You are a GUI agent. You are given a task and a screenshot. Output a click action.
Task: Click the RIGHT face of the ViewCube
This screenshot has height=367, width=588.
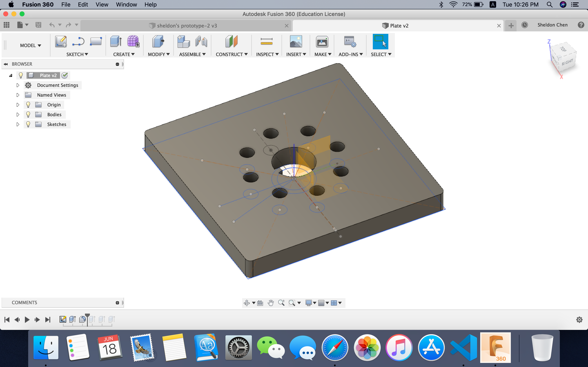click(567, 62)
